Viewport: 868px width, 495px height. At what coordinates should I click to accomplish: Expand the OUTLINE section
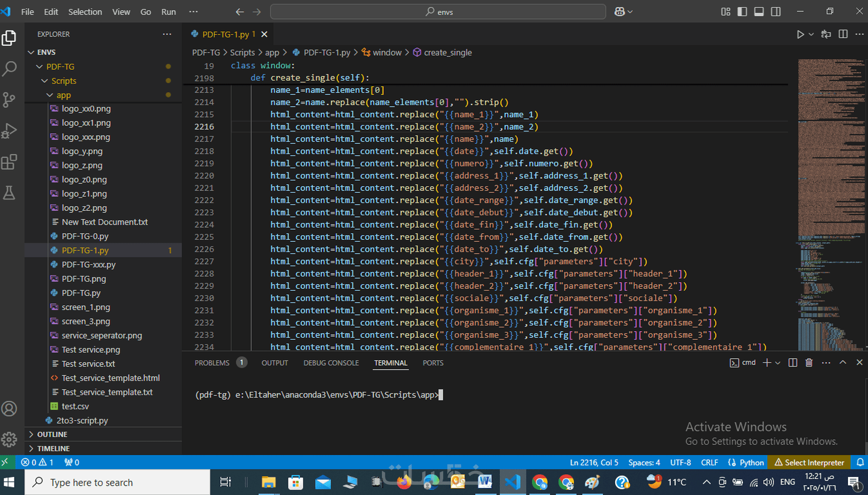[x=52, y=434]
